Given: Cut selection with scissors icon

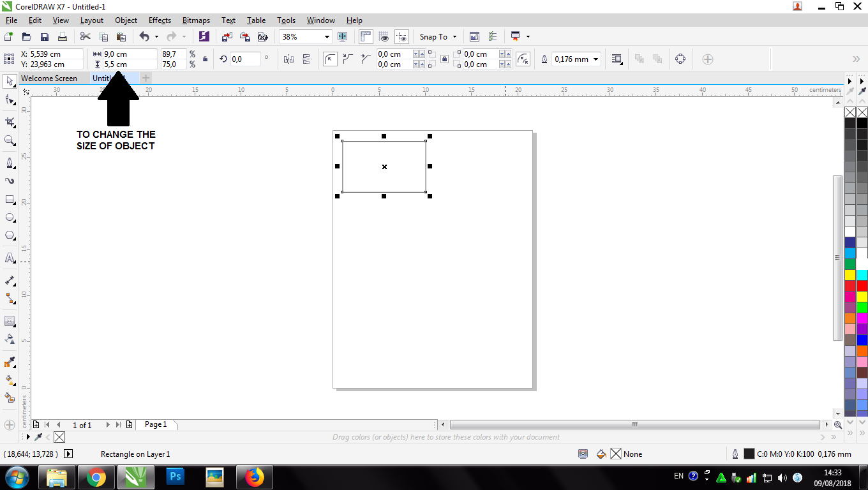Looking at the screenshot, I should click(86, 37).
